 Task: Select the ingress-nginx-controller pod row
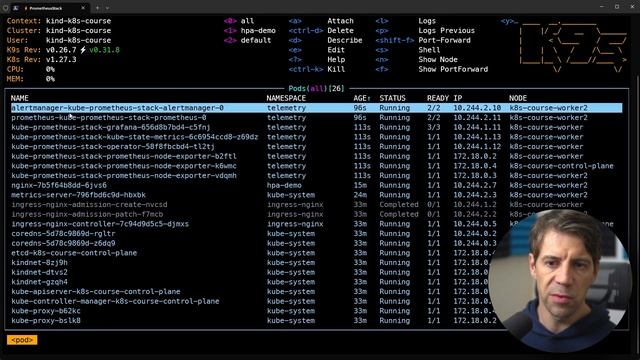coord(316,224)
